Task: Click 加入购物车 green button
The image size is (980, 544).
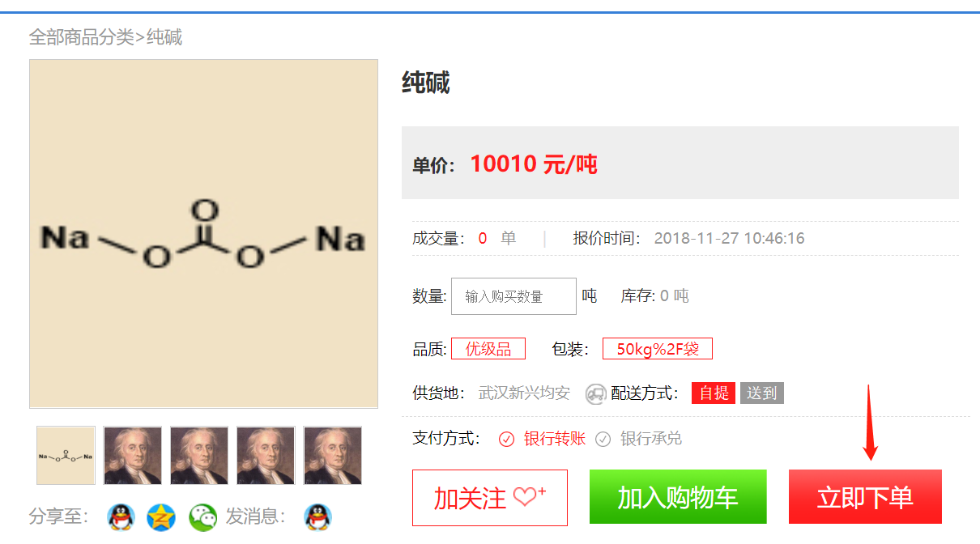Action: click(x=677, y=497)
